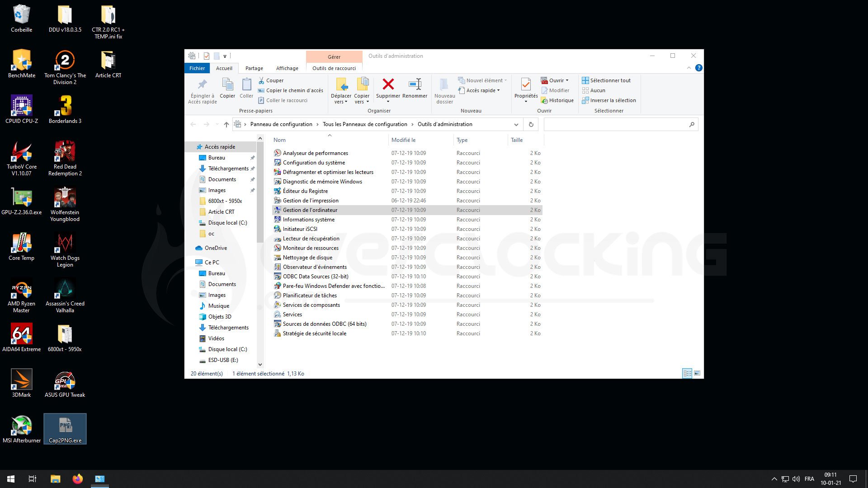Click the Gérer contextual tab
868x488 pixels.
[x=334, y=57]
